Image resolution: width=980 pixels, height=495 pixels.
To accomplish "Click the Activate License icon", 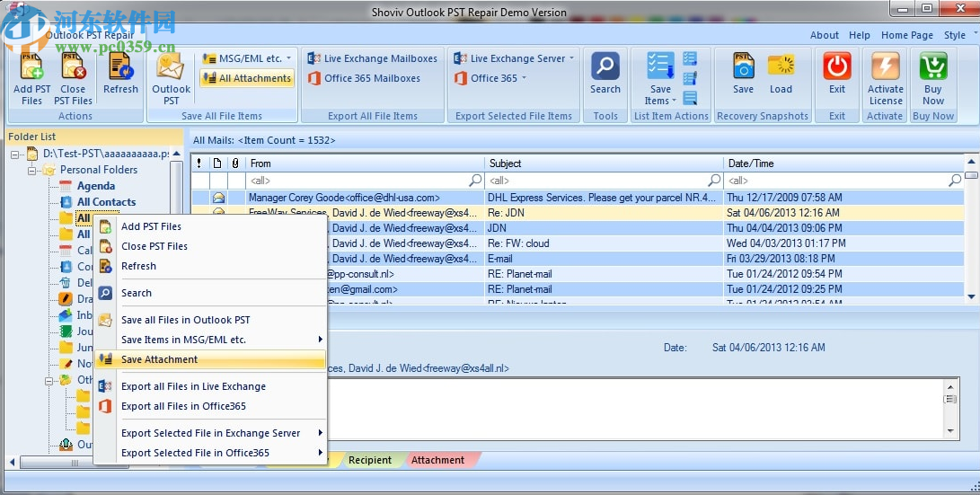I will (x=885, y=68).
